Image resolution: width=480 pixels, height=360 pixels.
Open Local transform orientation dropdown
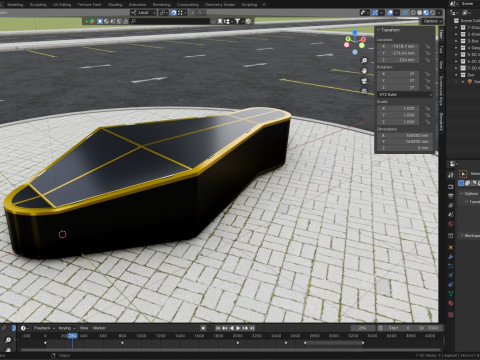[143, 13]
